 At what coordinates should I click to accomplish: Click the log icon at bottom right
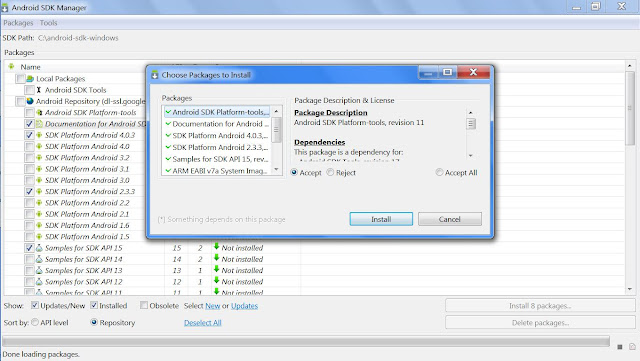632,346
